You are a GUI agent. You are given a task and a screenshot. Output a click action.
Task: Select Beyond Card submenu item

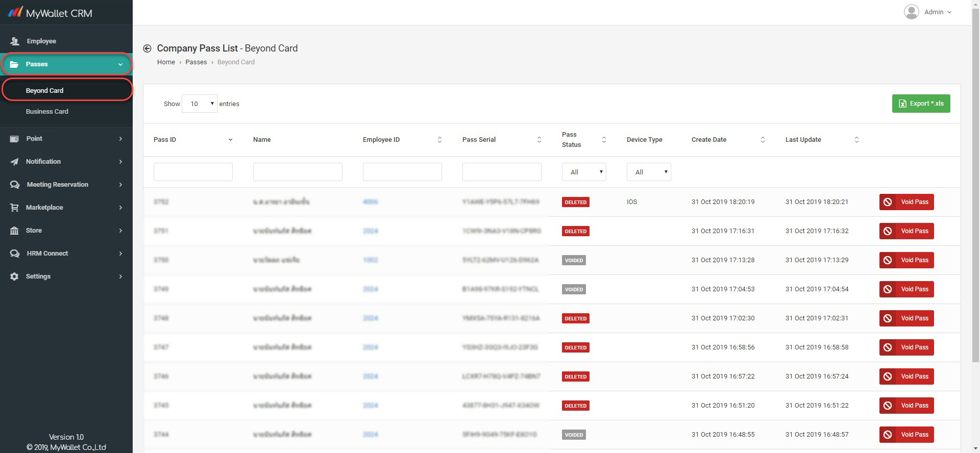(66, 90)
